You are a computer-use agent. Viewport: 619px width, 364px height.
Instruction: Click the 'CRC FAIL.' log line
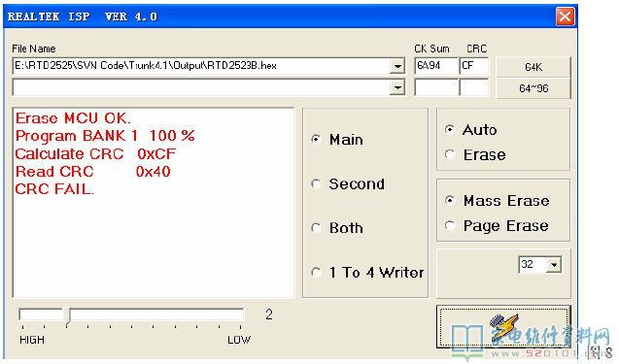tap(54, 189)
